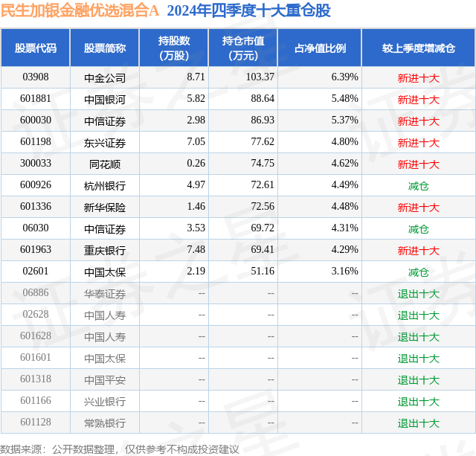Image resolution: width=476 pixels, height=456 pixels.
Task: Click the 股票简称 column header
Action: 105,48
